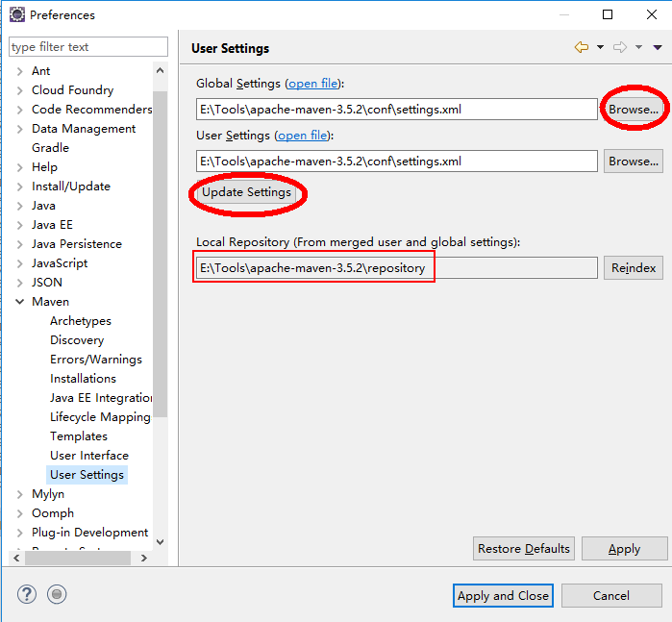The width and height of the screenshot is (672, 622).
Task: Select Templates under Maven
Action: pyautogui.click(x=79, y=436)
